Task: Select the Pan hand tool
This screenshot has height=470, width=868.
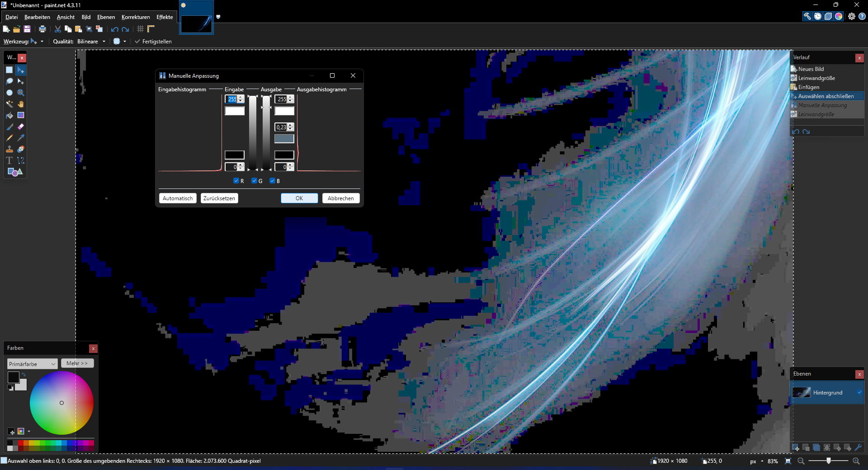Action: [21, 104]
